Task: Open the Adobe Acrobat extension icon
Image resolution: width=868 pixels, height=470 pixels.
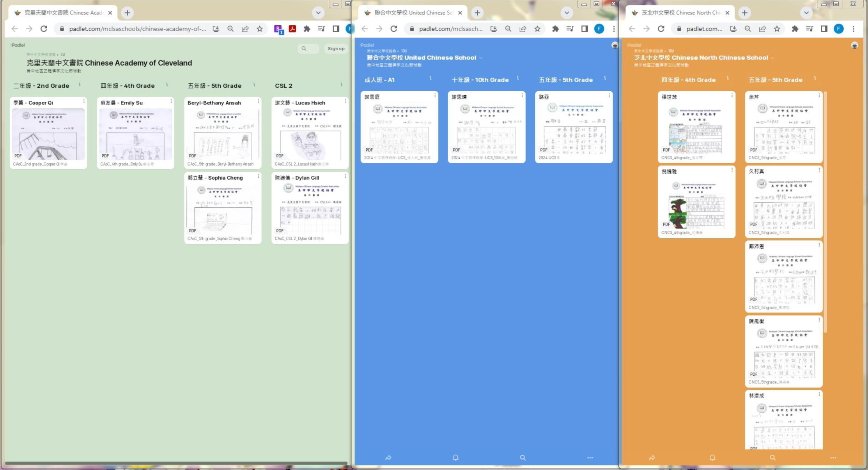Action: click(292, 29)
